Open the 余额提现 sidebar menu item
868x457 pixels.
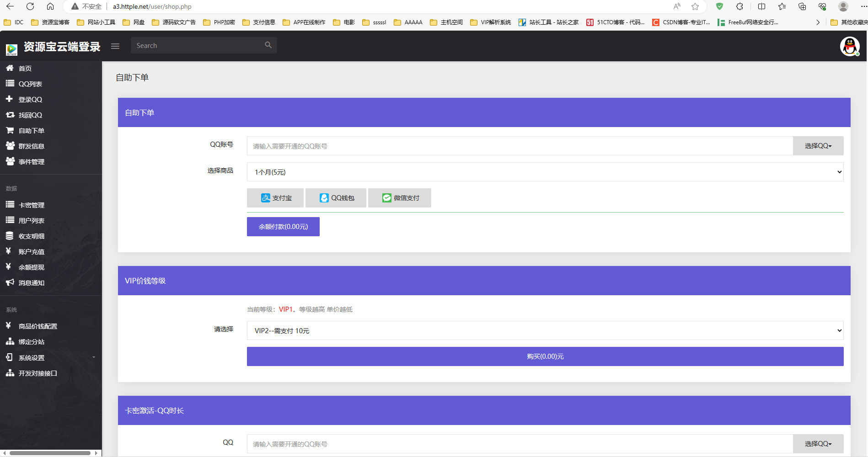click(51, 267)
